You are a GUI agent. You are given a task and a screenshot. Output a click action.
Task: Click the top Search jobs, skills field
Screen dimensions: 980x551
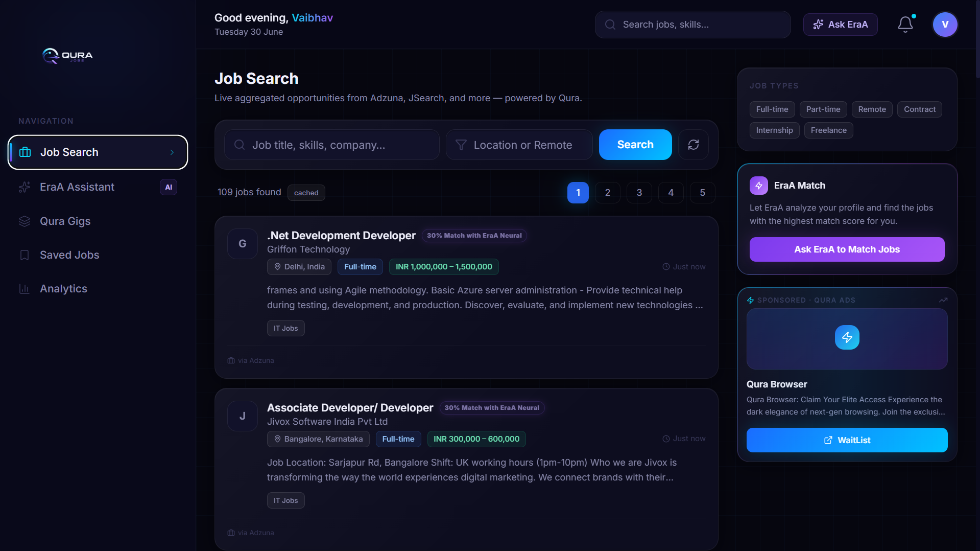tap(692, 25)
